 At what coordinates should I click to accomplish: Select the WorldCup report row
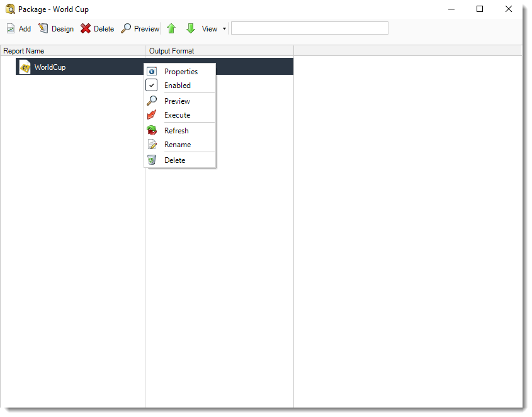tap(154, 67)
